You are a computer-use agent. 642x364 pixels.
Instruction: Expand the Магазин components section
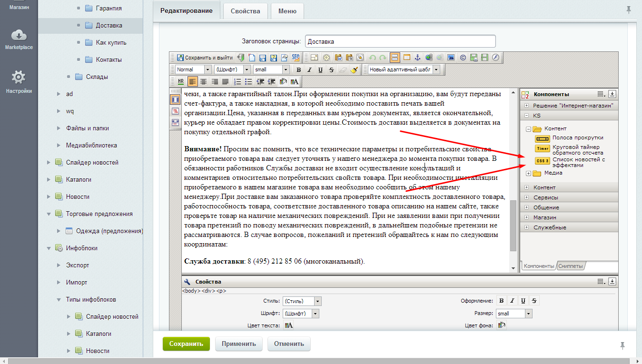click(x=526, y=217)
